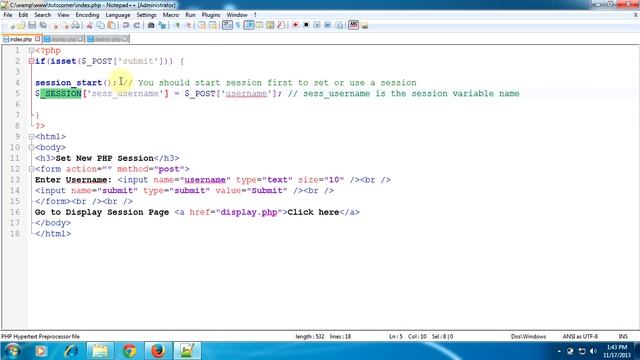Click the Paste toolbar icon

(x=111, y=25)
